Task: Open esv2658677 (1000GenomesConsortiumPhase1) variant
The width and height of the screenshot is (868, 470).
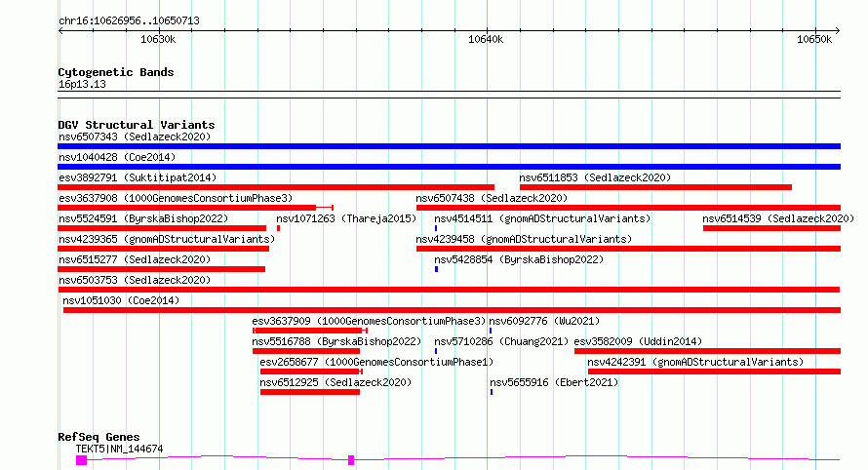Action: 376,362
